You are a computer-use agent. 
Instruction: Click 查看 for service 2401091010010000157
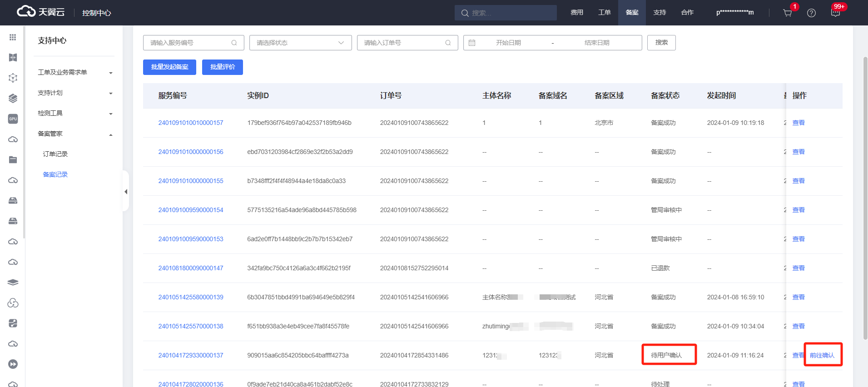799,123
